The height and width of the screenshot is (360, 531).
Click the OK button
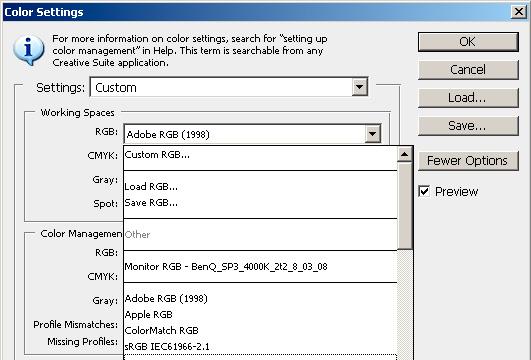(468, 42)
